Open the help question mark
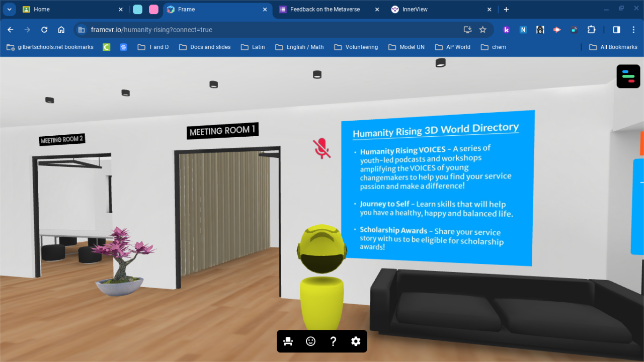644x362 pixels. (333, 341)
